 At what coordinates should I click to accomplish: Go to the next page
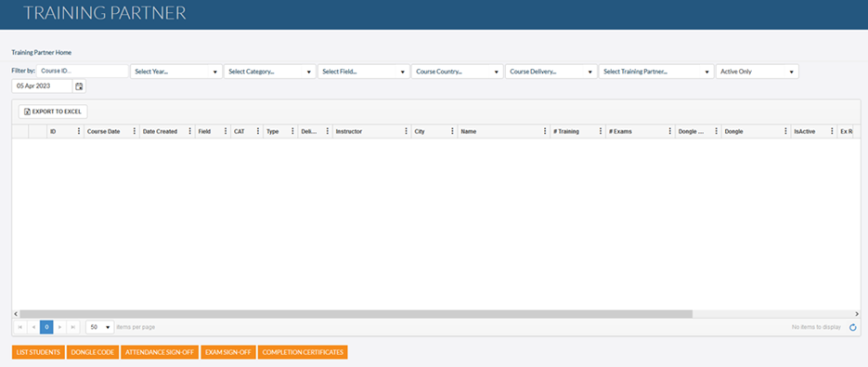click(59, 327)
